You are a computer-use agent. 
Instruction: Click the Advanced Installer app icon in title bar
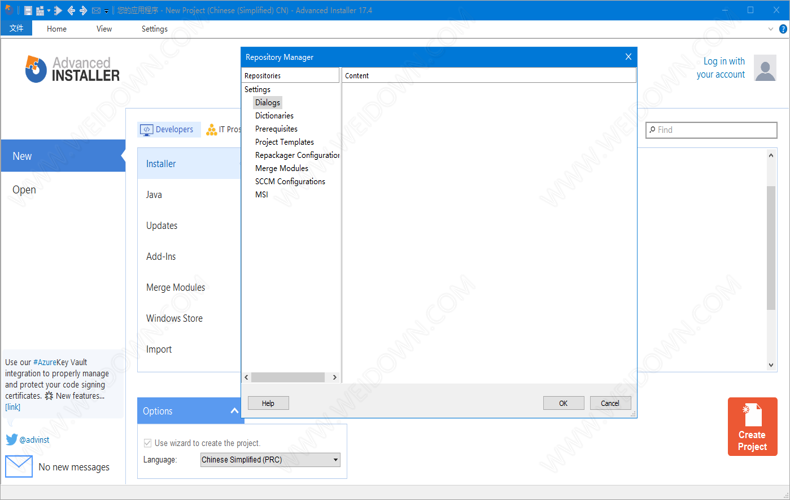[9, 10]
